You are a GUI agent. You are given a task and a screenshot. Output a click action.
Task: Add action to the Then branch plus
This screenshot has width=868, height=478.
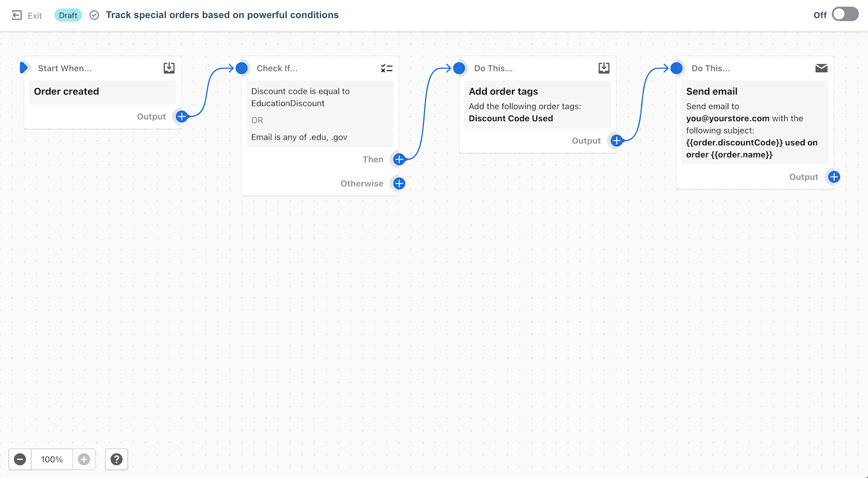coord(399,159)
